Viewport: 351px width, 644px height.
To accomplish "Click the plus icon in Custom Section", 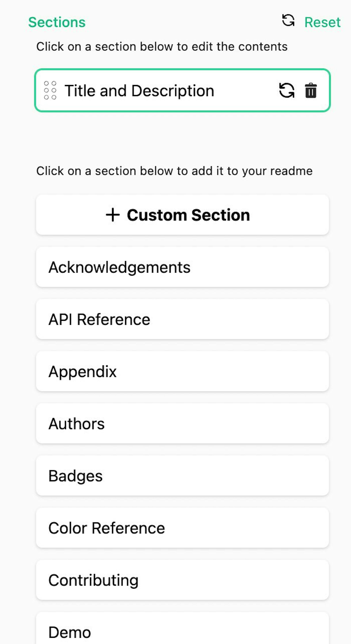I will point(113,214).
